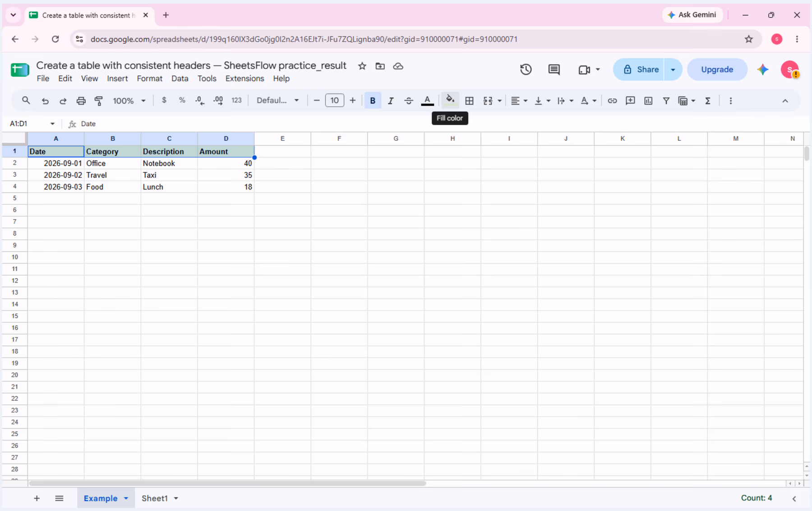The height and width of the screenshot is (511, 812).
Task: Click the Print icon
Action: [x=81, y=101]
